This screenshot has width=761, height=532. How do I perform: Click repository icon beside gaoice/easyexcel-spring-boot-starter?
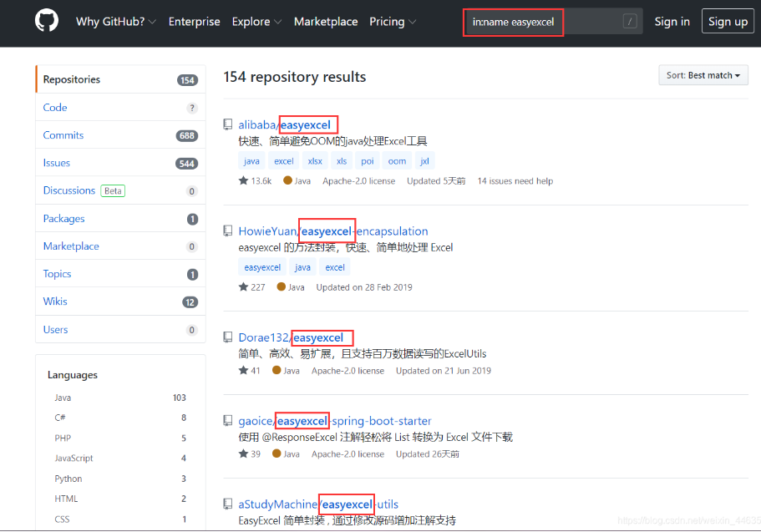pyautogui.click(x=227, y=421)
